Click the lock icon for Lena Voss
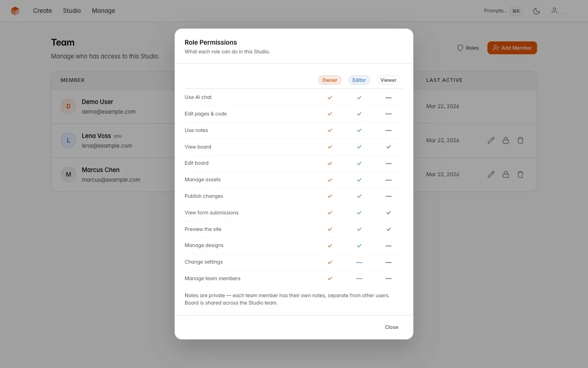The image size is (588, 368). (x=506, y=140)
